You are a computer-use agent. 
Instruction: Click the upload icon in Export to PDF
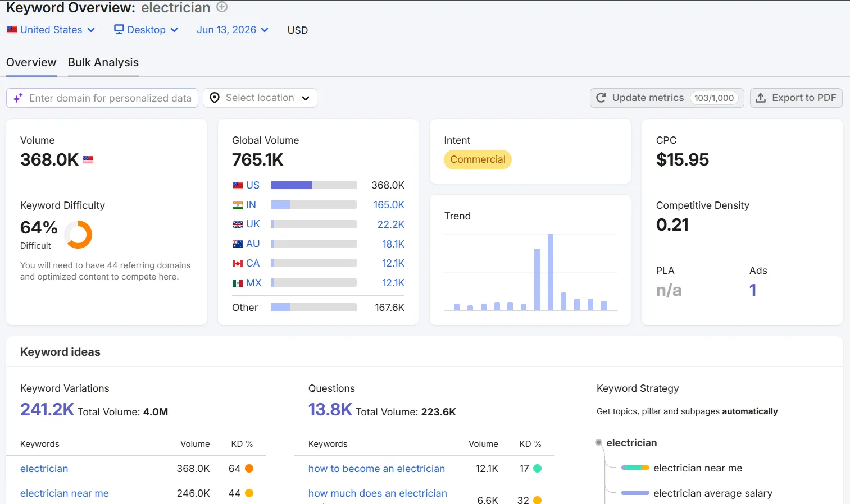761,98
